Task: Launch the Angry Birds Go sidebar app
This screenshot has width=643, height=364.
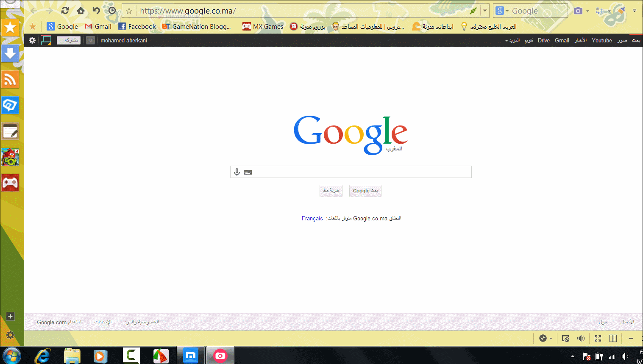Action: [x=10, y=157]
